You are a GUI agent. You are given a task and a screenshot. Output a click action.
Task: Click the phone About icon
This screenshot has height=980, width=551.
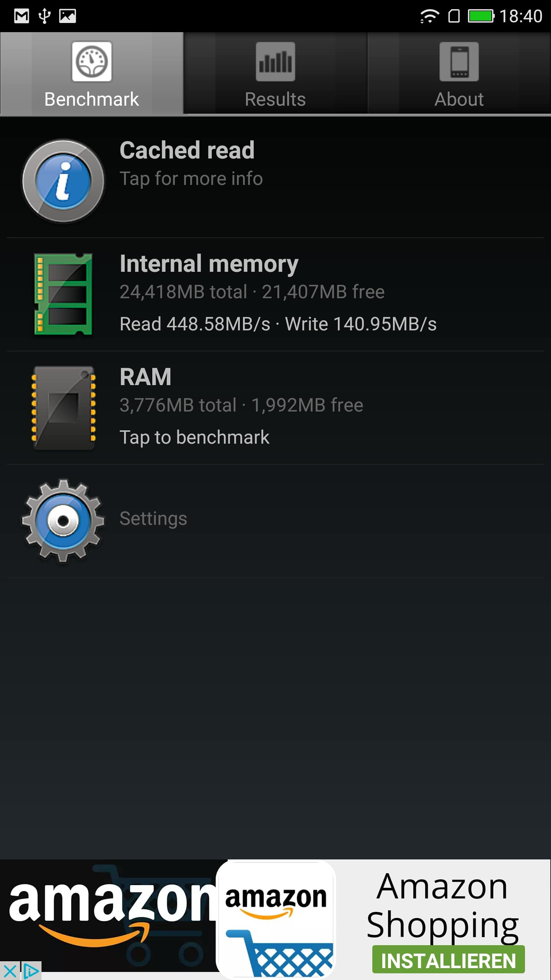(459, 62)
